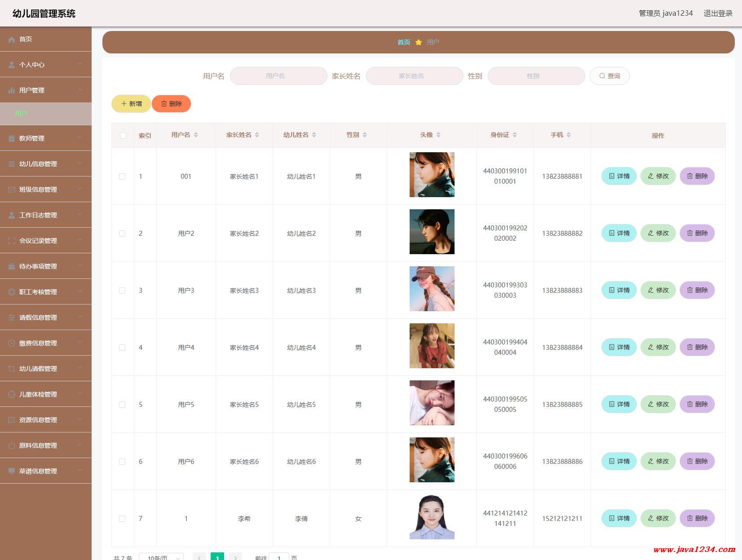Expand the 幼儿信息管理 menu chevron
742x560 pixels.
(x=80, y=163)
